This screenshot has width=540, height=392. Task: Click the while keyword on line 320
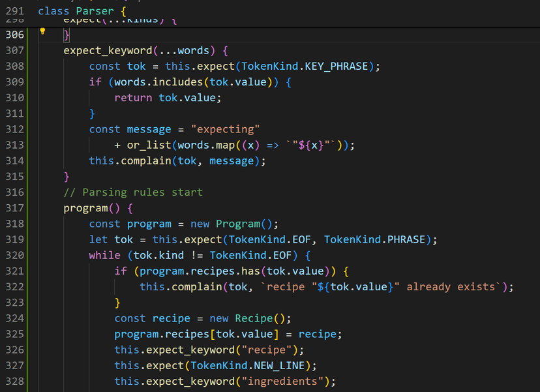104,256
